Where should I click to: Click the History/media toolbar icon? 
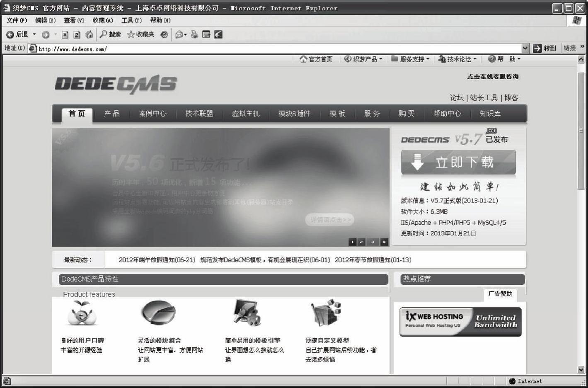165,35
